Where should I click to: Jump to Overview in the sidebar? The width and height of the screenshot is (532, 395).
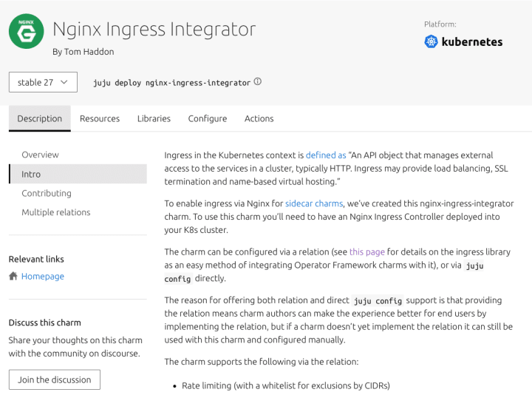click(41, 155)
